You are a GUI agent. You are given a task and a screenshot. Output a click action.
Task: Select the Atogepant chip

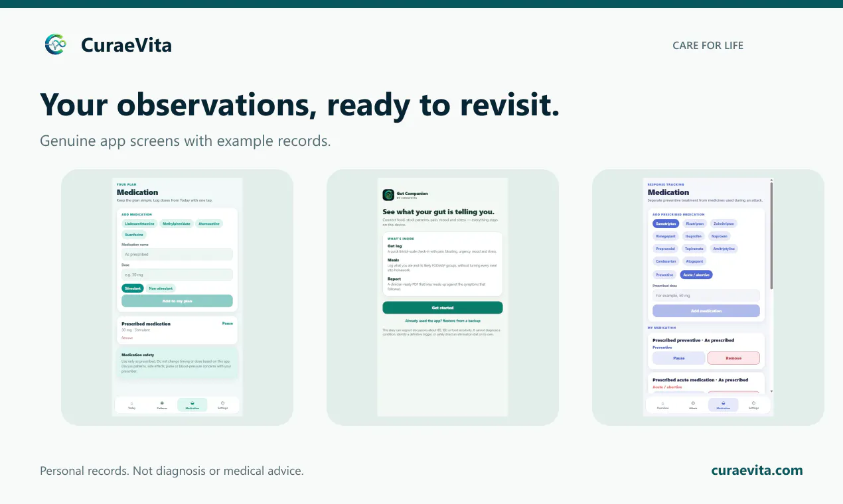(x=694, y=261)
